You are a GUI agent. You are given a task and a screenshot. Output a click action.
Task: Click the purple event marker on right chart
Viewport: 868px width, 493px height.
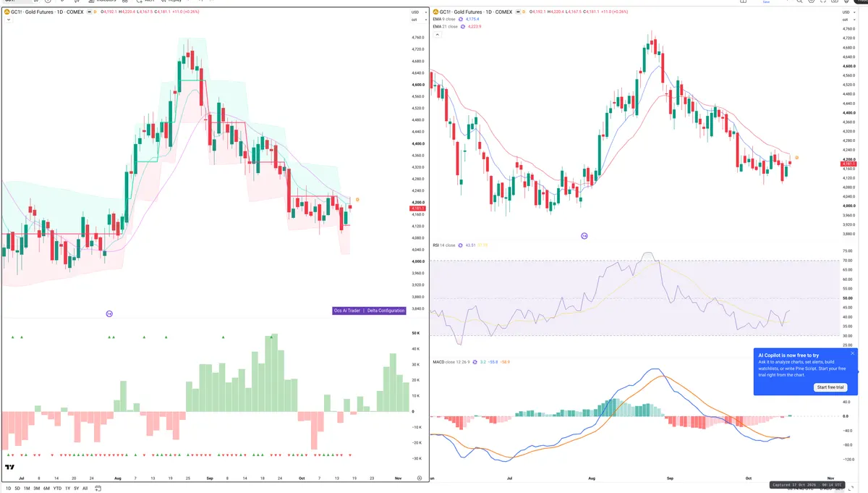(584, 236)
